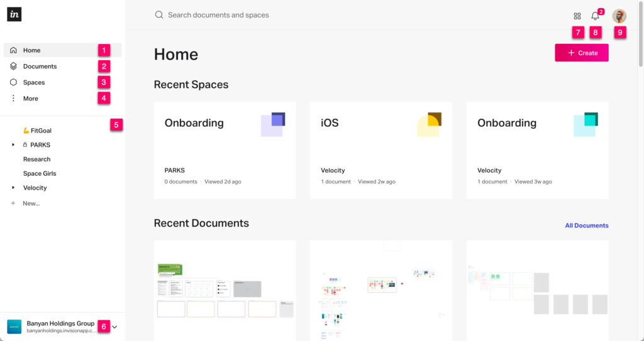The height and width of the screenshot is (341, 644).
Task: Click the Banyan Holdings Group logo
Action: coord(14,327)
